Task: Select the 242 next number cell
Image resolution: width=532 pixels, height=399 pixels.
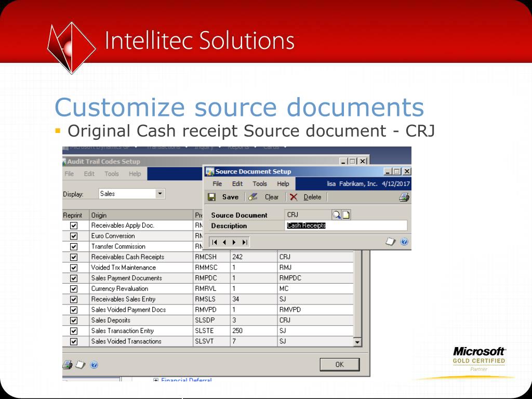Action: pyautogui.click(x=254, y=257)
